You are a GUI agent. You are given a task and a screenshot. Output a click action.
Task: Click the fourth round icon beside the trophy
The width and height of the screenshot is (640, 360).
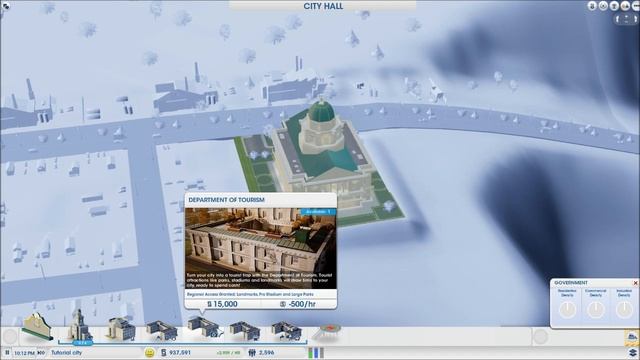tap(625, 6)
